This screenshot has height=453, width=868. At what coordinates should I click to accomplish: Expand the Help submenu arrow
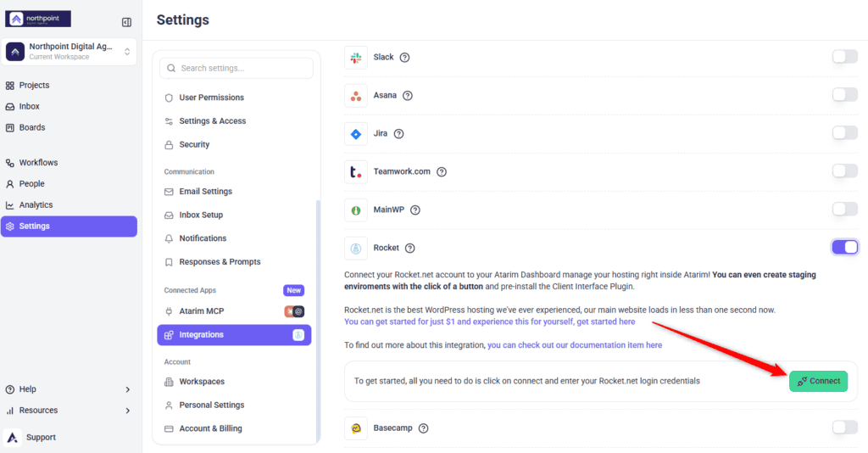coord(127,390)
